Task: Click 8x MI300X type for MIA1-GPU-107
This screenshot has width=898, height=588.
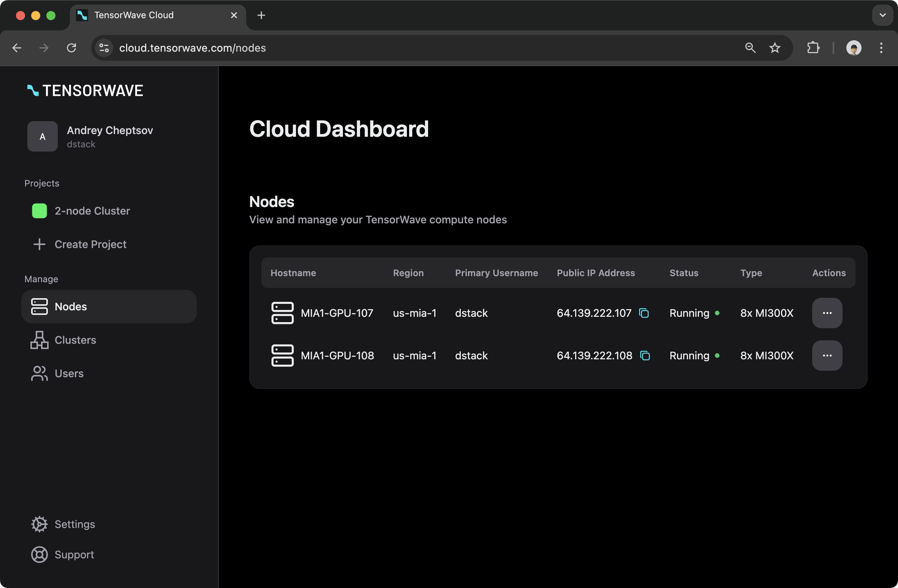Action: coord(767,313)
